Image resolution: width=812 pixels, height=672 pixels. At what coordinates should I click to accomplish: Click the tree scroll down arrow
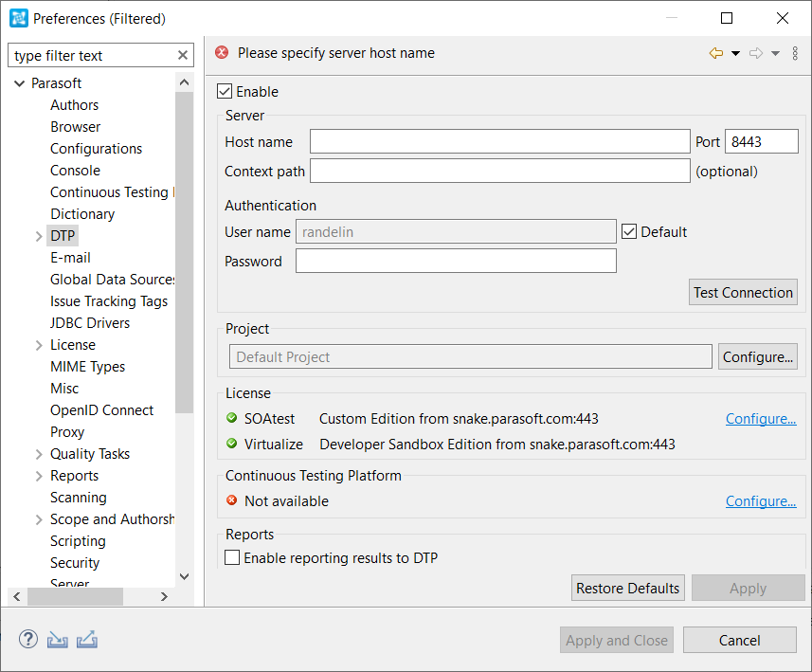[x=184, y=576]
